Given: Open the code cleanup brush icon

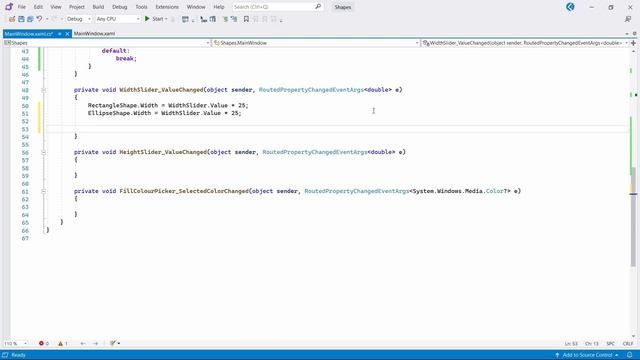Looking at the screenshot, I should pos(113,343).
